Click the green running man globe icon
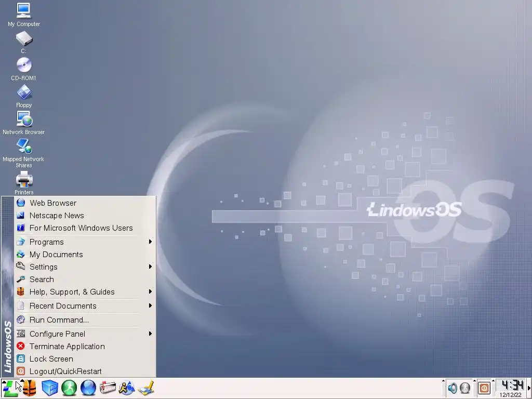This screenshot has width=532, height=399. [x=69, y=388]
